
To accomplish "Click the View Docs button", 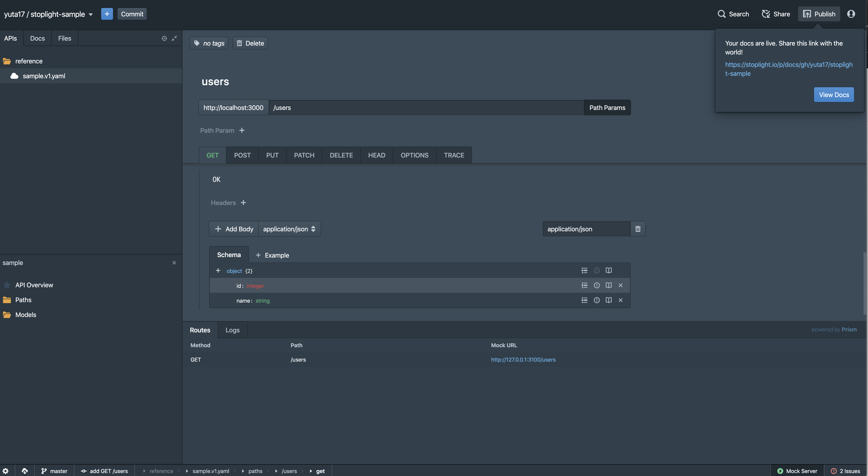I will [x=834, y=95].
